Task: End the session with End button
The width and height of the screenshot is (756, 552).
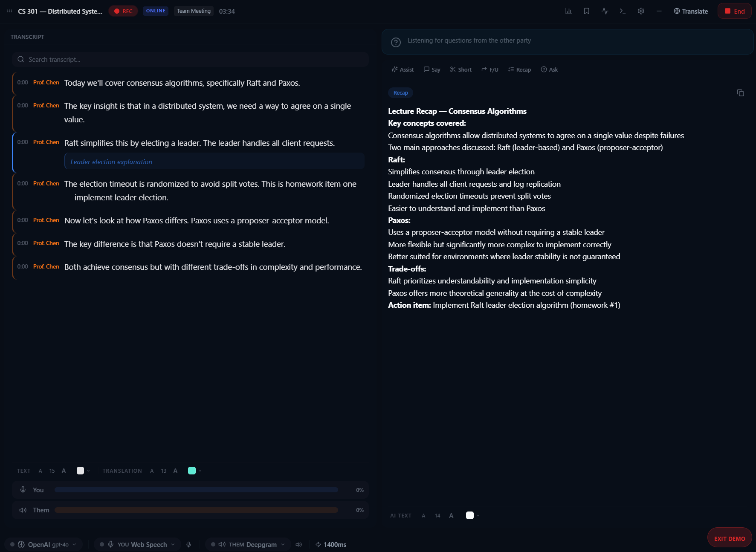Action: [735, 11]
